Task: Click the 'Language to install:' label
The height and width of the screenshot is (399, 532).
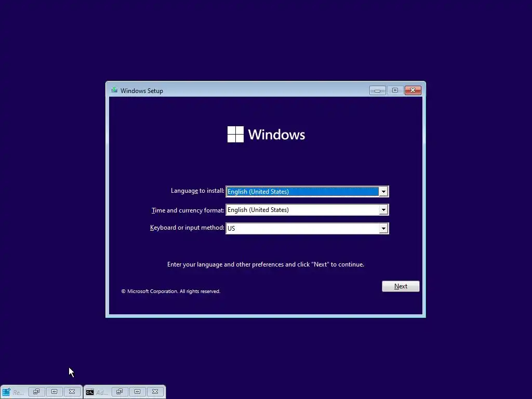Action: pos(197,191)
